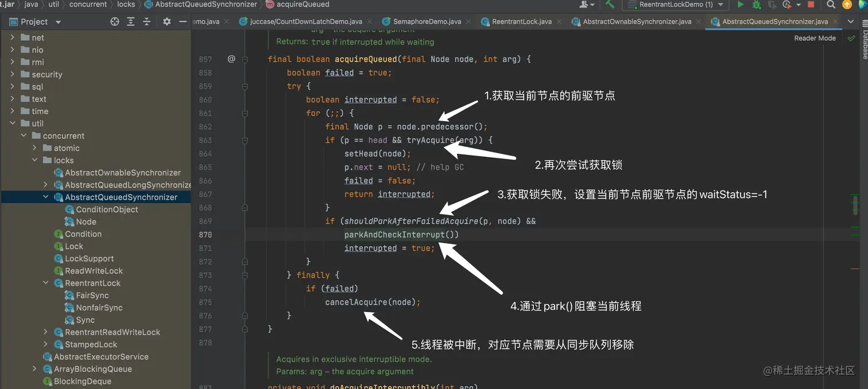
Task: Toggle Reader Mode in the editor
Action: point(815,38)
